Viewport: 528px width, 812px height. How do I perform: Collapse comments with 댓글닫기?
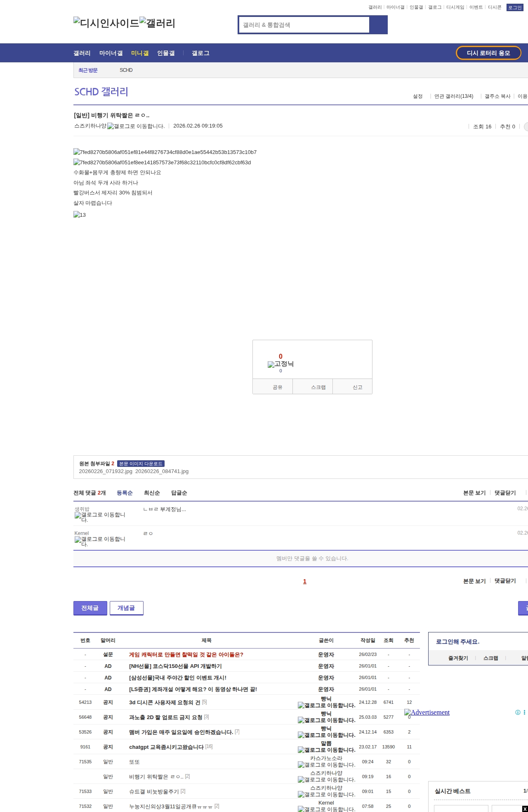tap(505, 493)
